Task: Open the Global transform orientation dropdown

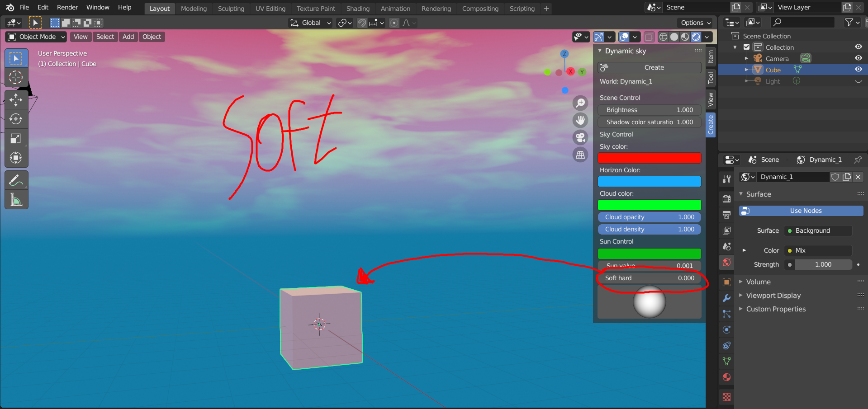Action: point(311,23)
